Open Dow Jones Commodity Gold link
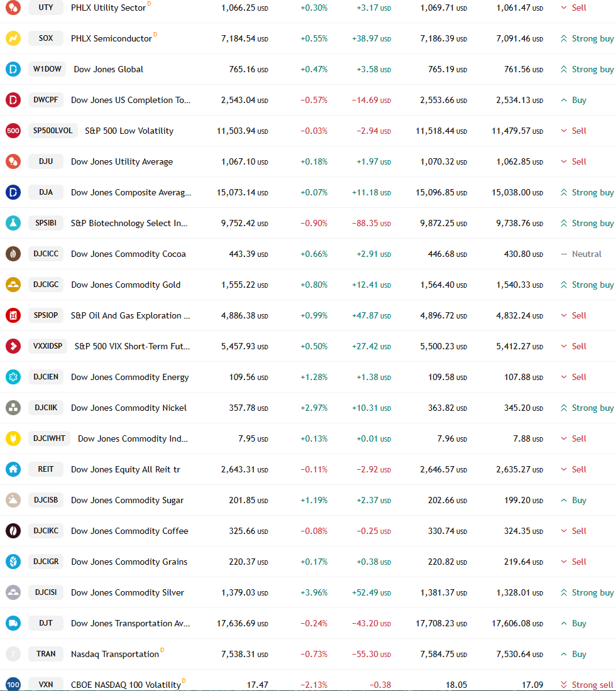The width and height of the screenshot is (616, 691). 126,285
